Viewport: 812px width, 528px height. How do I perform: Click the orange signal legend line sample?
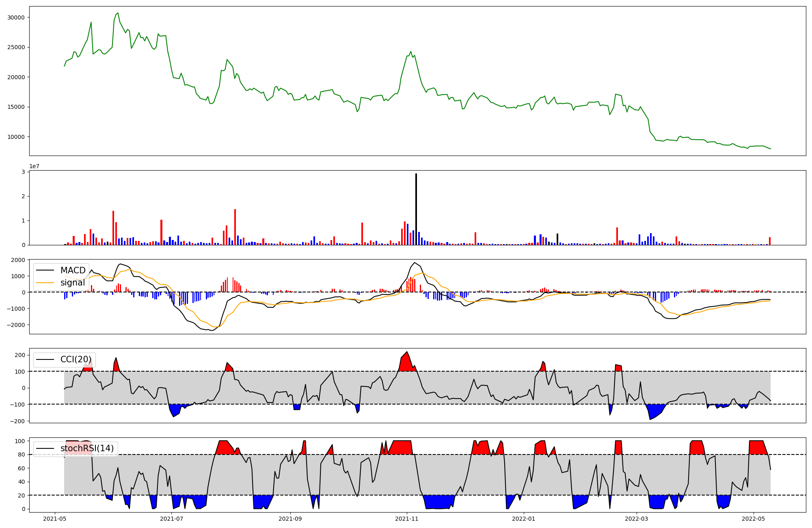tap(46, 283)
